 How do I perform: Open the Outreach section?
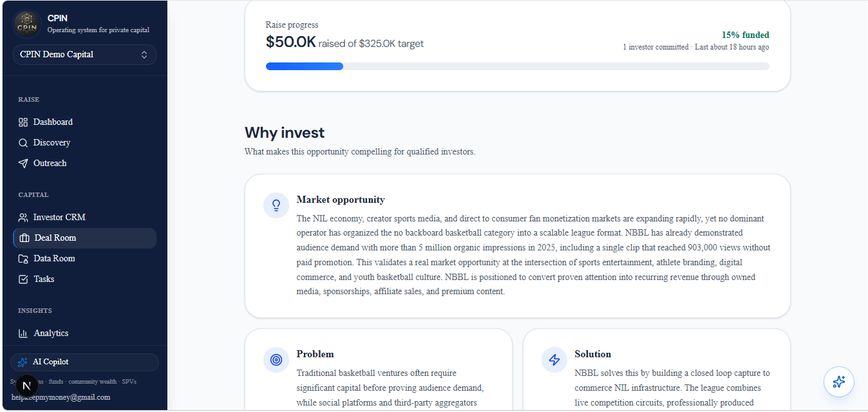click(x=84, y=164)
